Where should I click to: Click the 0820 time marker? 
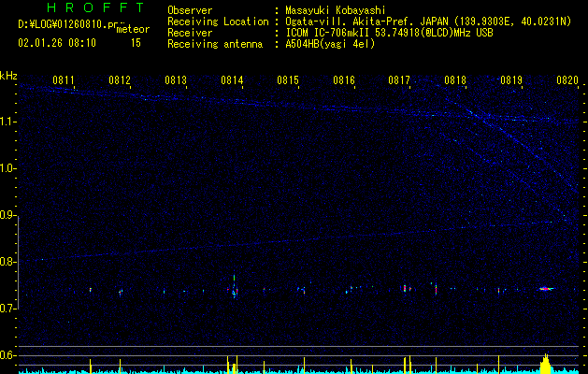567,79
